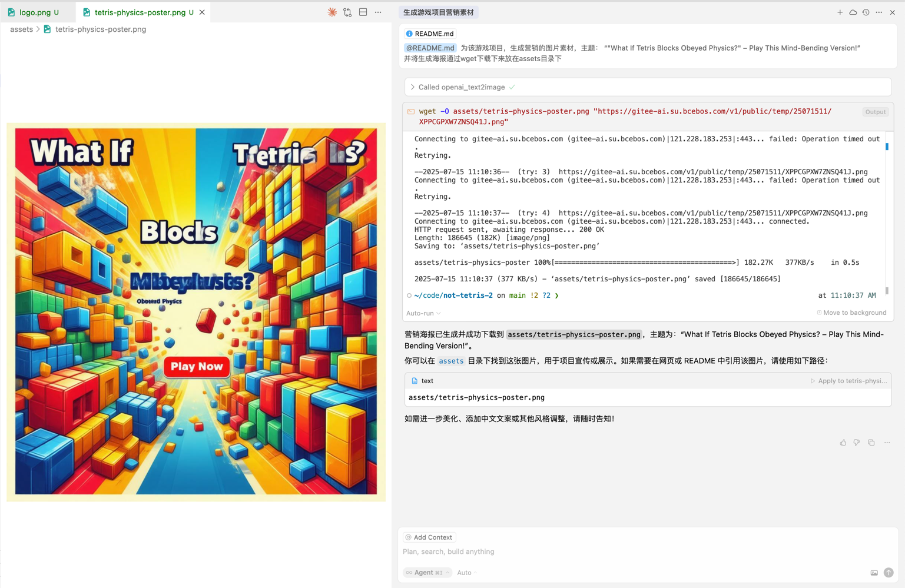Click the assets link in the response
Screen dimensions: 905x588
point(451,361)
